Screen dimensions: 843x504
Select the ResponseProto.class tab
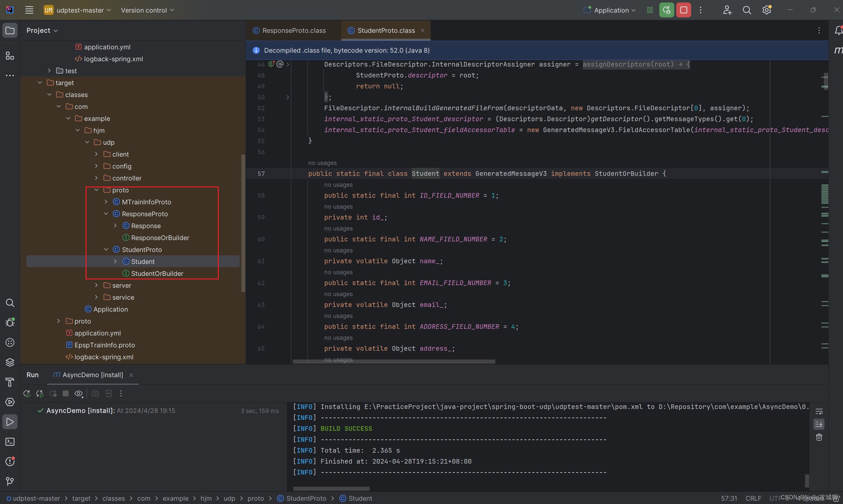[294, 30]
